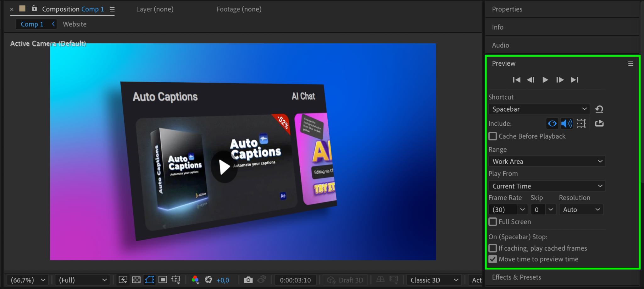The image size is (644, 289).
Task: Mute audio in the Include options
Action: [567, 123]
